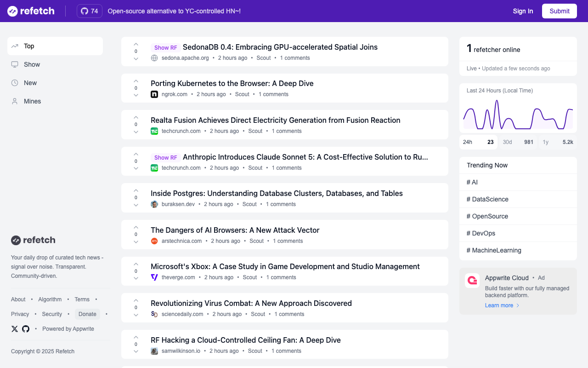The height and width of the screenshot is (368, 588).
Task: Click the Scout author on Microsoft's Xbox post
Action: coord(250,277)
